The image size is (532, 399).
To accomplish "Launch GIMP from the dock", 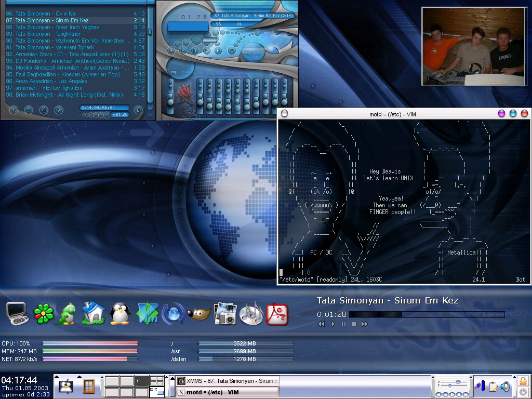I will coord(199,314).
